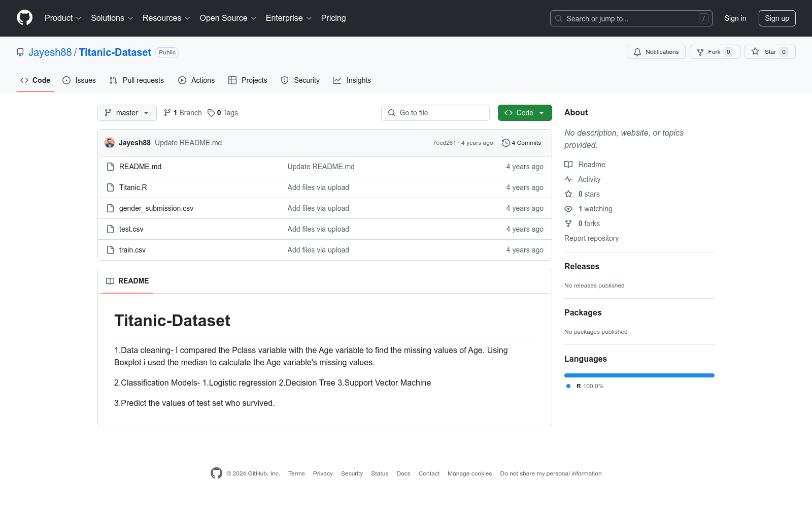
Task: Click the Report repository link
Action: tap(592, 238)
